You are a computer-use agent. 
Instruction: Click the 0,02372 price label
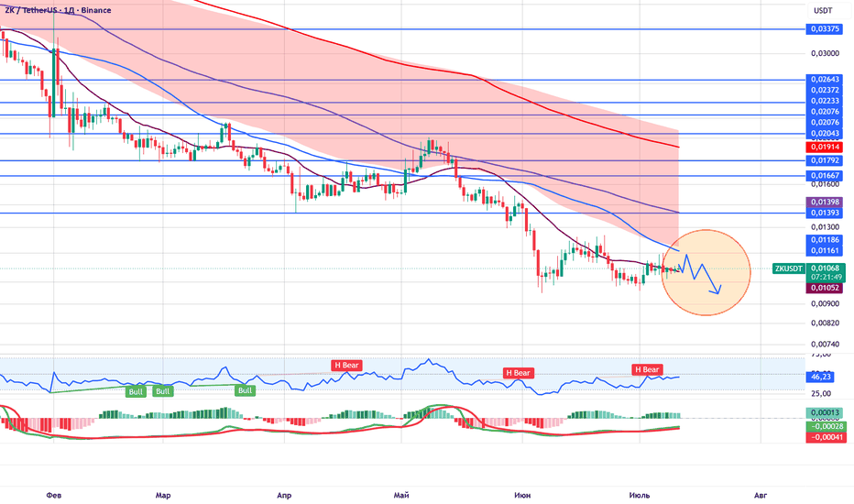click(x=825, y=91)
